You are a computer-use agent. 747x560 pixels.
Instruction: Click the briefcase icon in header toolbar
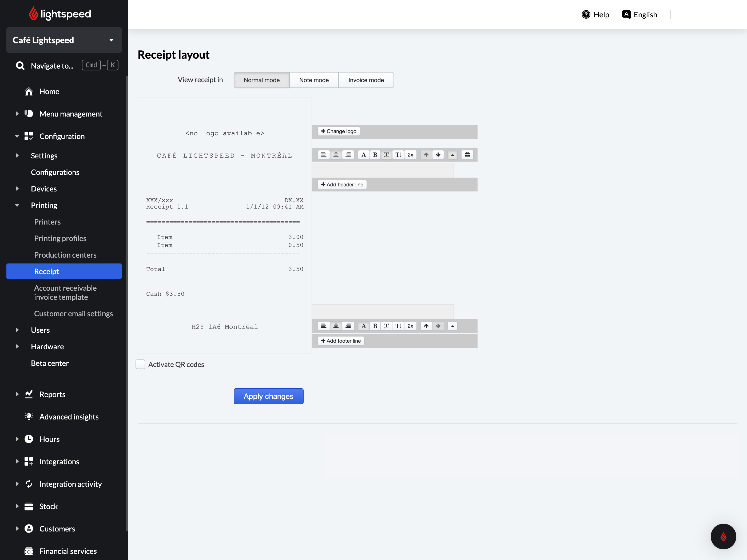467,155
